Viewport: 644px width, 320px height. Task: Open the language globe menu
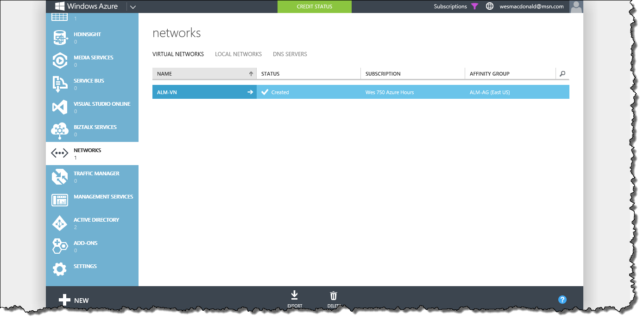pyautogui.click(x=489, y=6)
